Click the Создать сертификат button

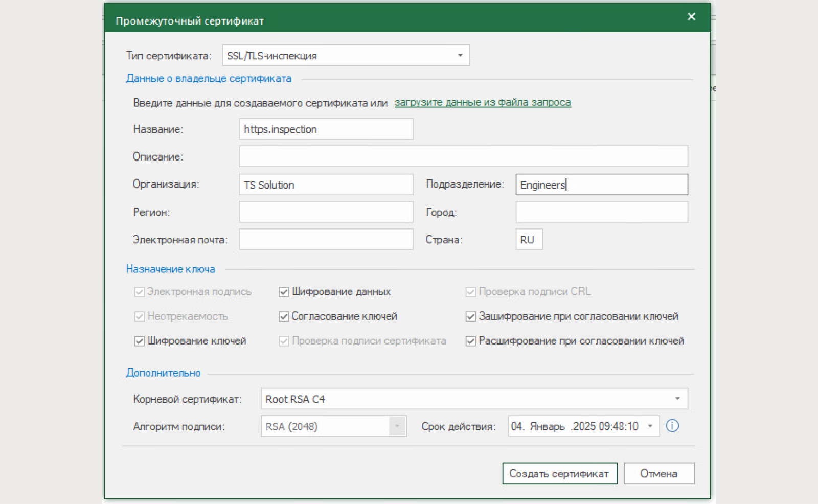pyautogui.click(x=560, y=473)
